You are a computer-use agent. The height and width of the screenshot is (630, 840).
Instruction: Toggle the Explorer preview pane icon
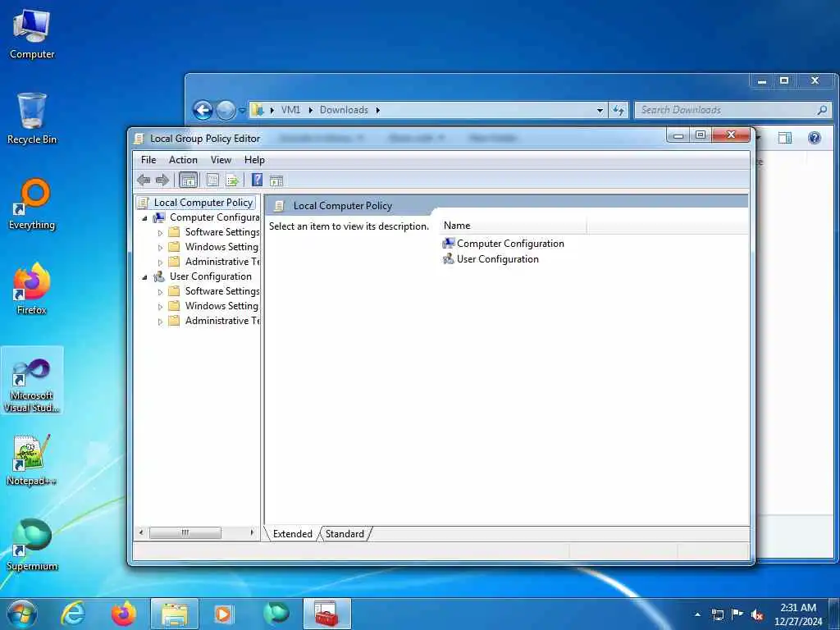pos(785,138)
